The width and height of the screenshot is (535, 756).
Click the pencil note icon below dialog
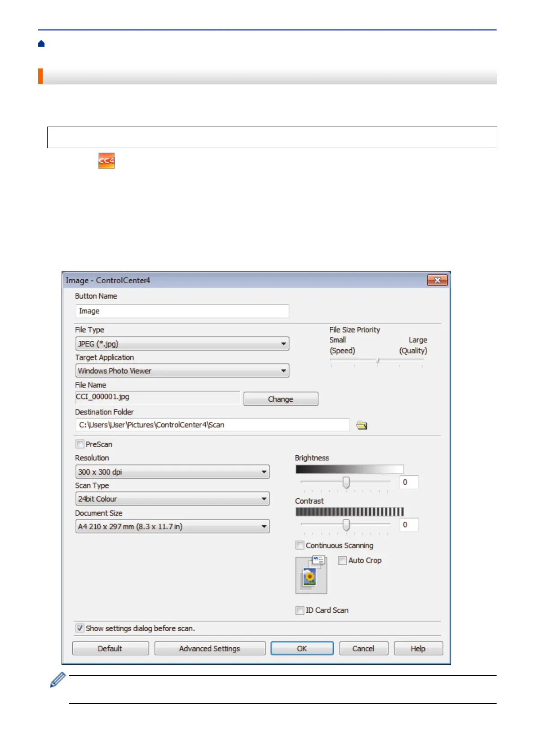[x=57, y=680]
